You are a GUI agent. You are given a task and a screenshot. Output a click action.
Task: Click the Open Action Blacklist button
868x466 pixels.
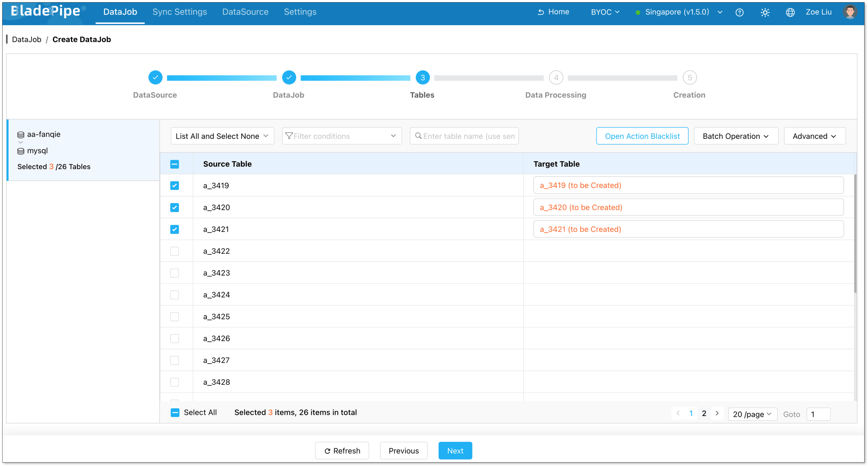pyautogui.click(x=642, y=136)
